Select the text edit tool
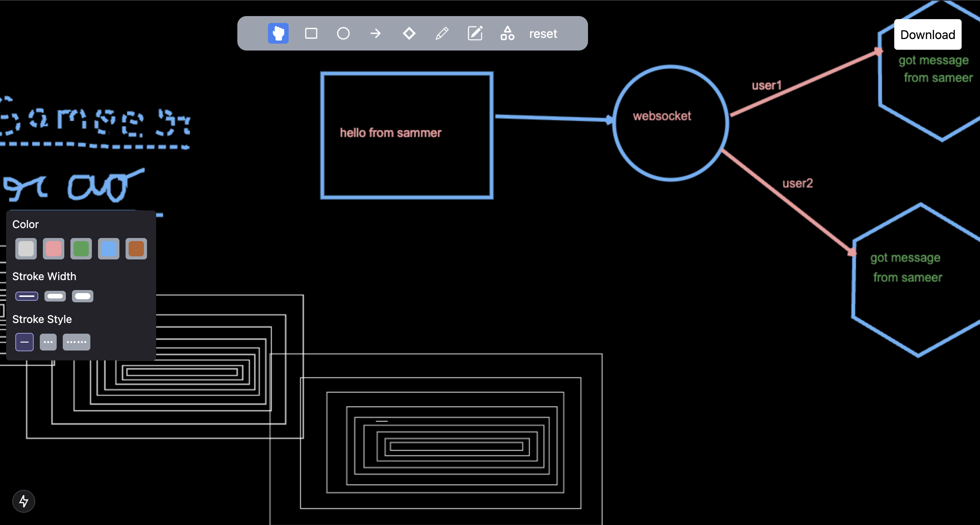The width and height of the screenshot is (980, 525). click(x=475, y=33)
